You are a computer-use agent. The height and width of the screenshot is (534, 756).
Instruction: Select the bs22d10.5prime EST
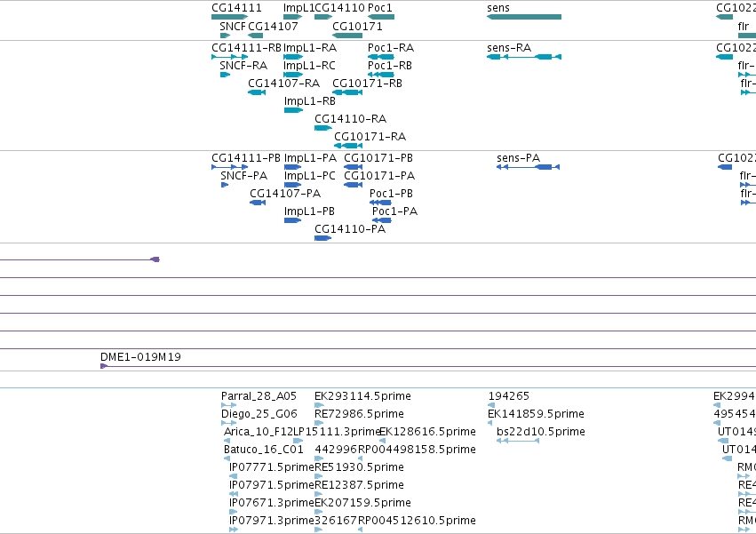518,442
